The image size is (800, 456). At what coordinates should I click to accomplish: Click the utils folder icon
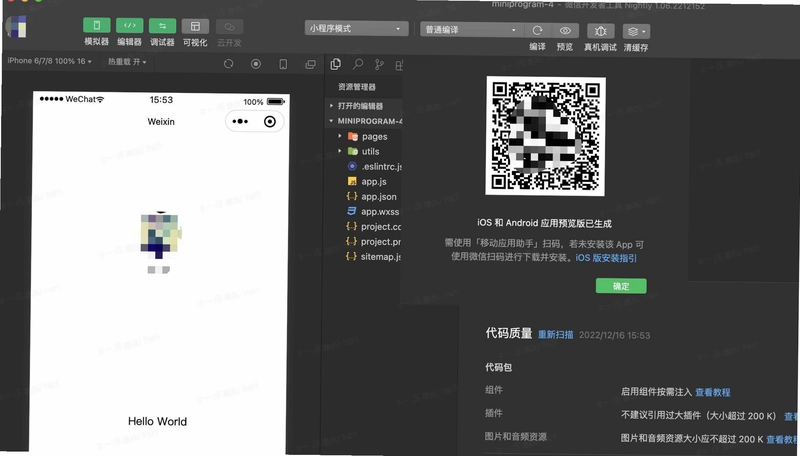click(x=353, y=151)
